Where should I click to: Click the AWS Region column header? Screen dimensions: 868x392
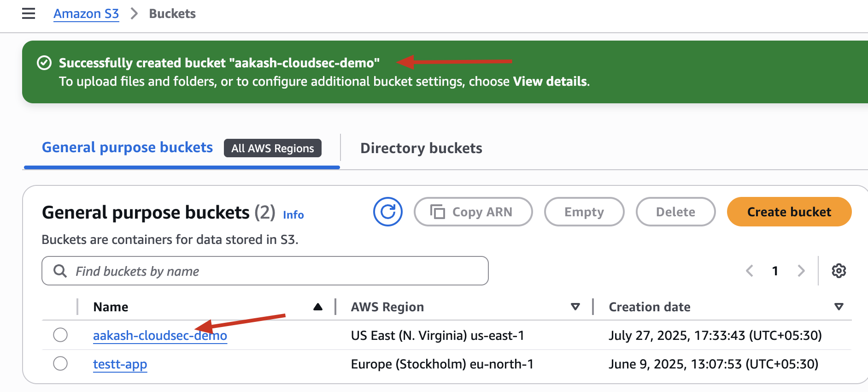[387, 307]
